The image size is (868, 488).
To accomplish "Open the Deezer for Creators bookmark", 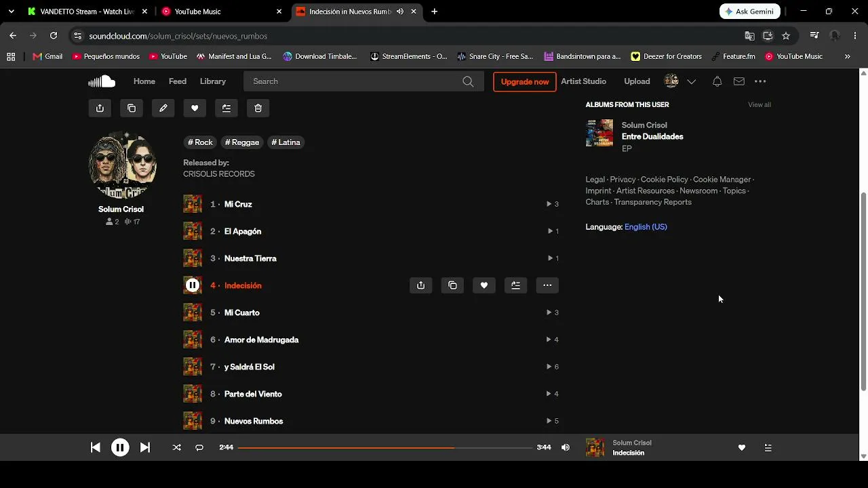I will tap(666, 56).
